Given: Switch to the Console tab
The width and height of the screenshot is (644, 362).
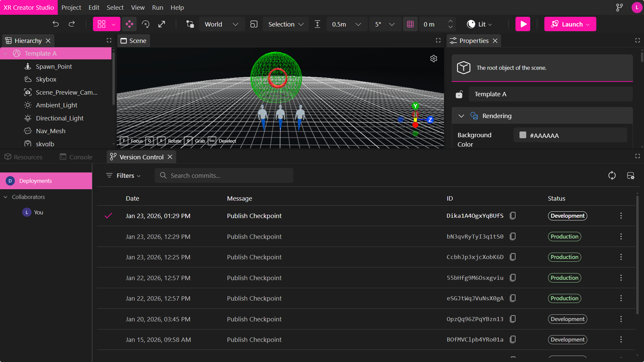Looking at the screenshot, I should [x=76, y=157].
